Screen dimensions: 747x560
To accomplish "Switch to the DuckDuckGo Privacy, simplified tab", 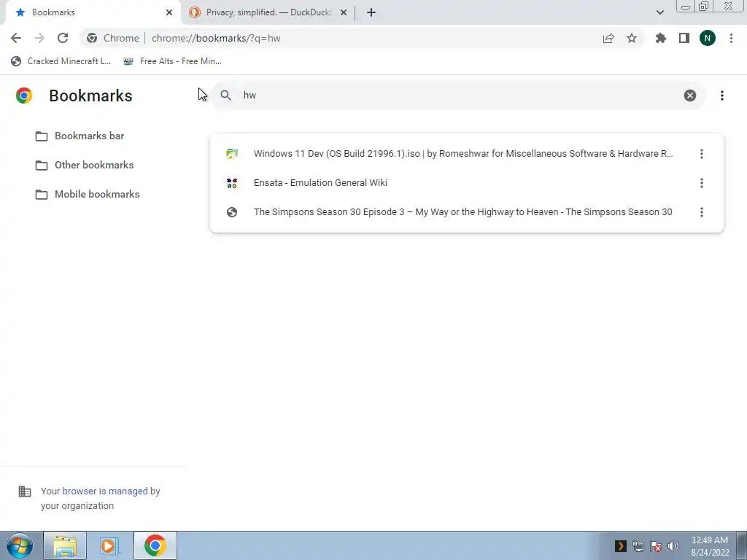I will [269, 12].
